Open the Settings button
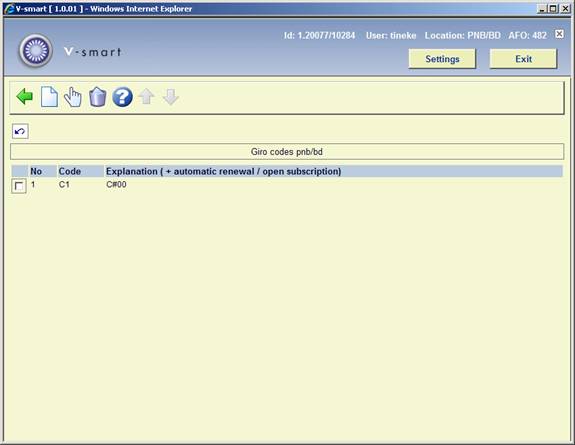575x445 pixels. click(x=442, y=59)
